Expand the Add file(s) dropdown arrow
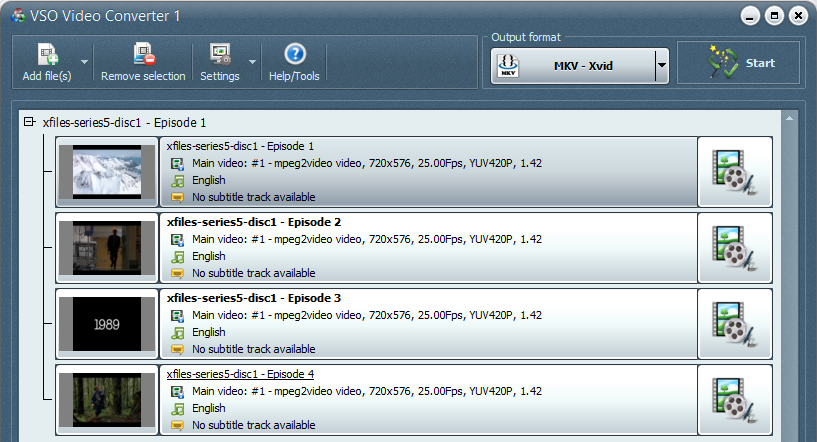 coord(84,62)
